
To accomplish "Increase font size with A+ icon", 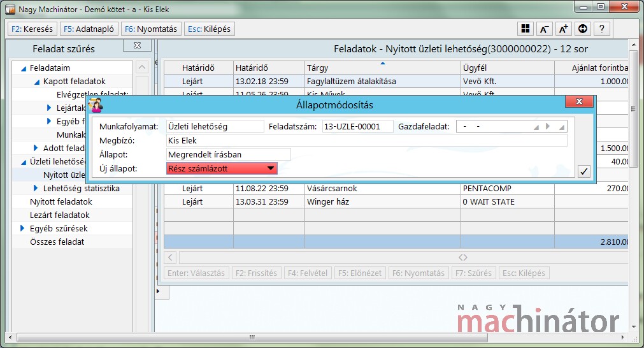I will point(564,29).
